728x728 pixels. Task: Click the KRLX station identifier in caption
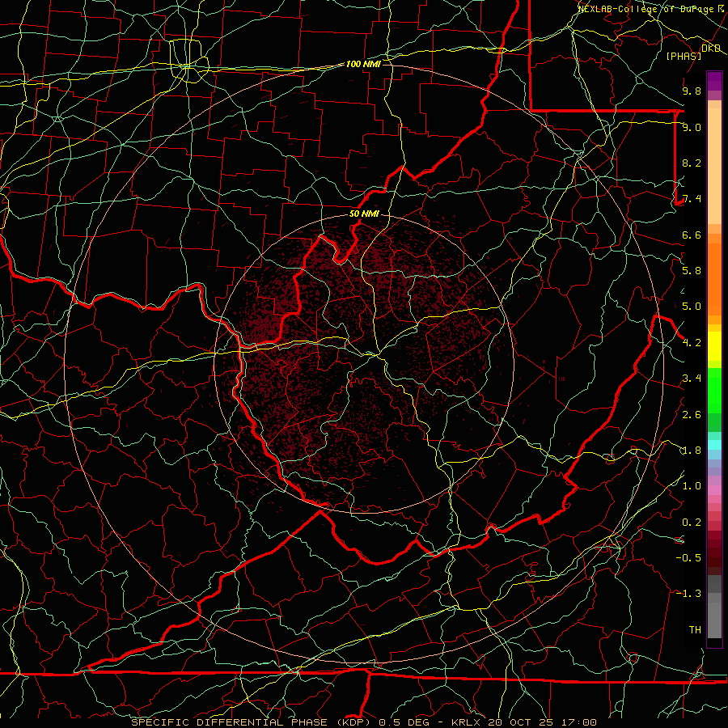[x=467, y=722]
